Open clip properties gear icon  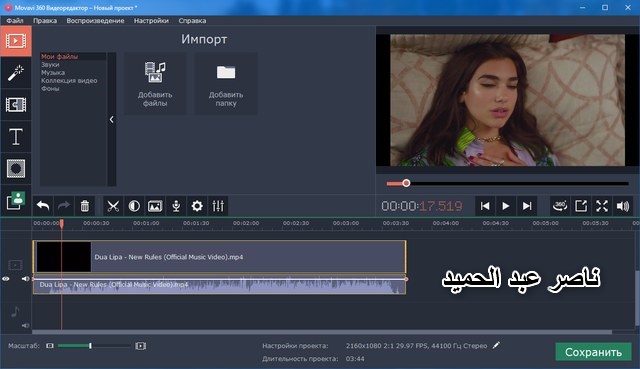[x=197, y=206]
